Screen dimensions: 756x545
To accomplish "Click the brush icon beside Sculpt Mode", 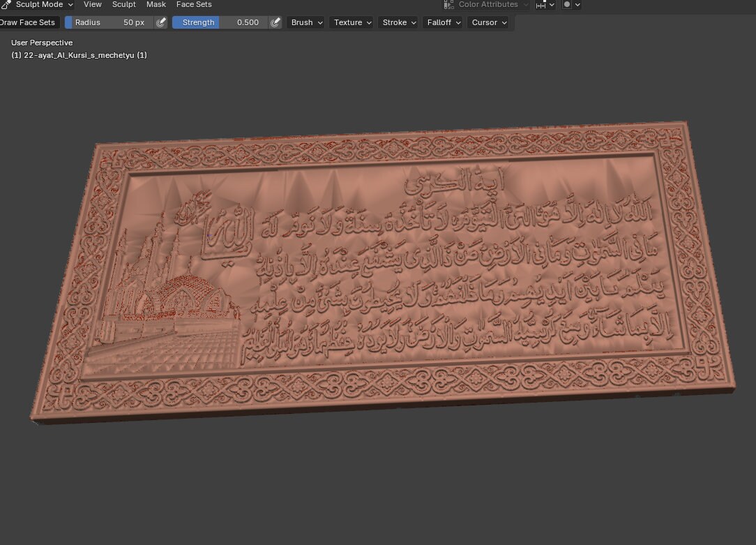I will click(6, 4).
